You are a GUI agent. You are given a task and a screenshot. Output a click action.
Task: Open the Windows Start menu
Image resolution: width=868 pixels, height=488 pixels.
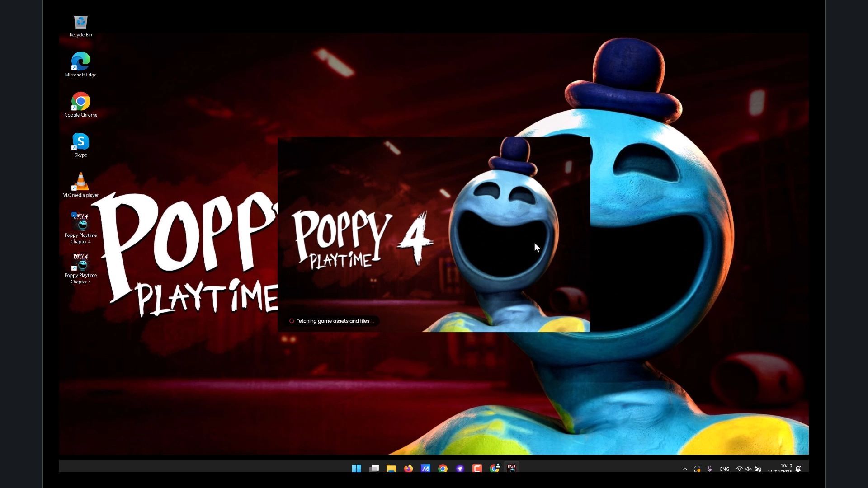pyautogui.click(x=356, y=469)
